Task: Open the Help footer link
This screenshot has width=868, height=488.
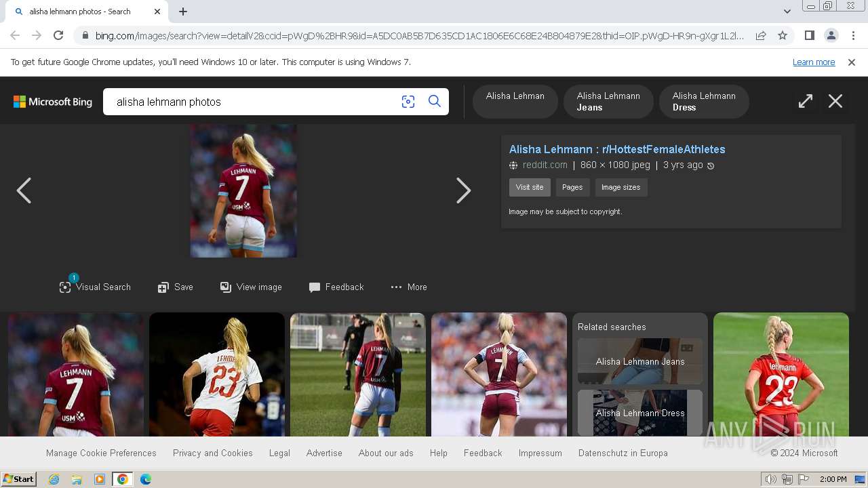Action: (439, 453)
